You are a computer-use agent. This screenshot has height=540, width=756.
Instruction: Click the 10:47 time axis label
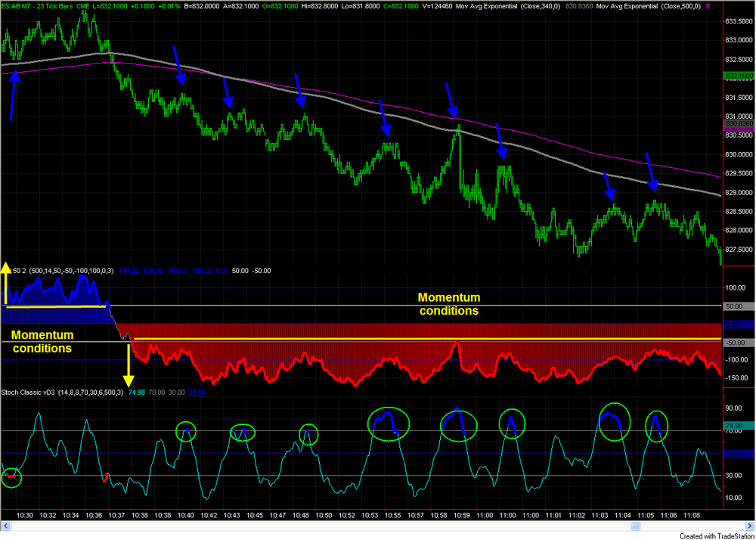[x=278, y=516]
